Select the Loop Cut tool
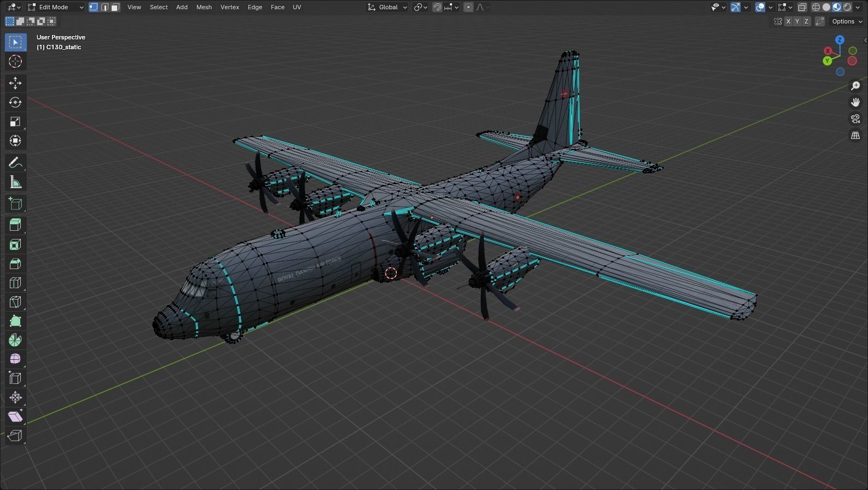 (x=15, y=283)
